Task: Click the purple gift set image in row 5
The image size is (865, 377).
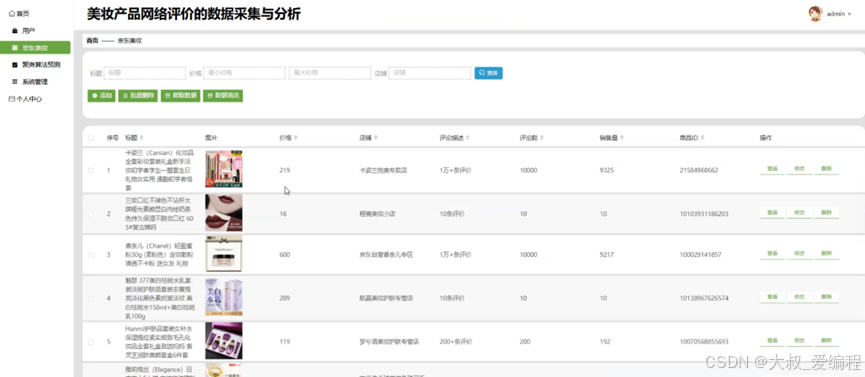Action: (224, 341)
